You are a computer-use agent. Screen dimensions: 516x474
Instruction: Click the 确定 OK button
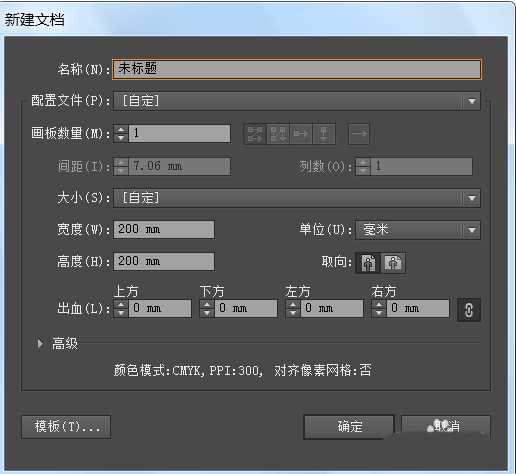pos(349,426)
